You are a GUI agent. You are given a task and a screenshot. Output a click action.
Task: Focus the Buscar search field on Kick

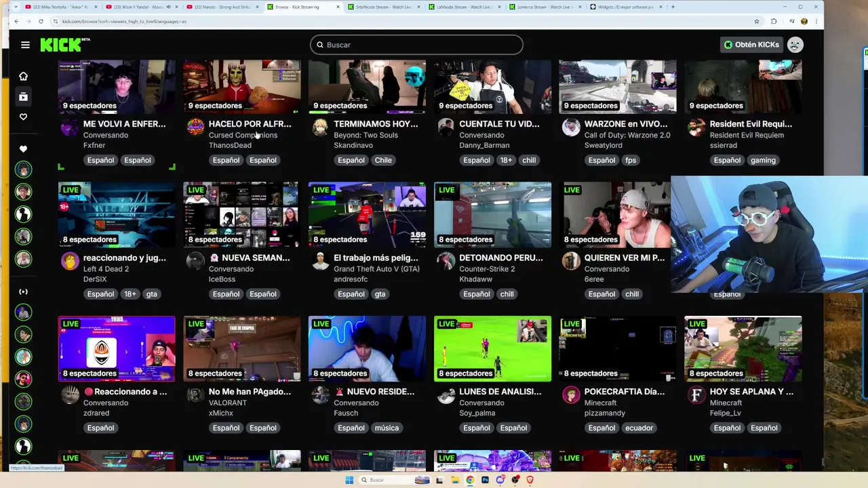click(x=416, y=45)
